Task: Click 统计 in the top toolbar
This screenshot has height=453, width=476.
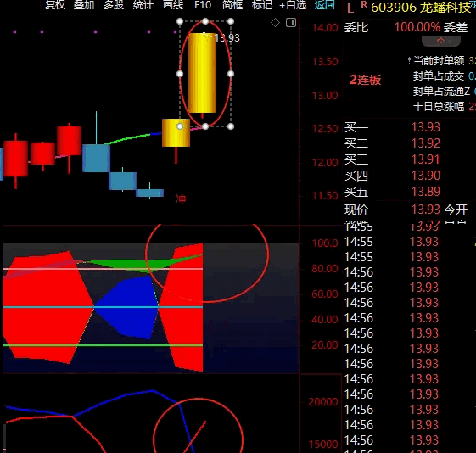Action: tap(143, 5)
